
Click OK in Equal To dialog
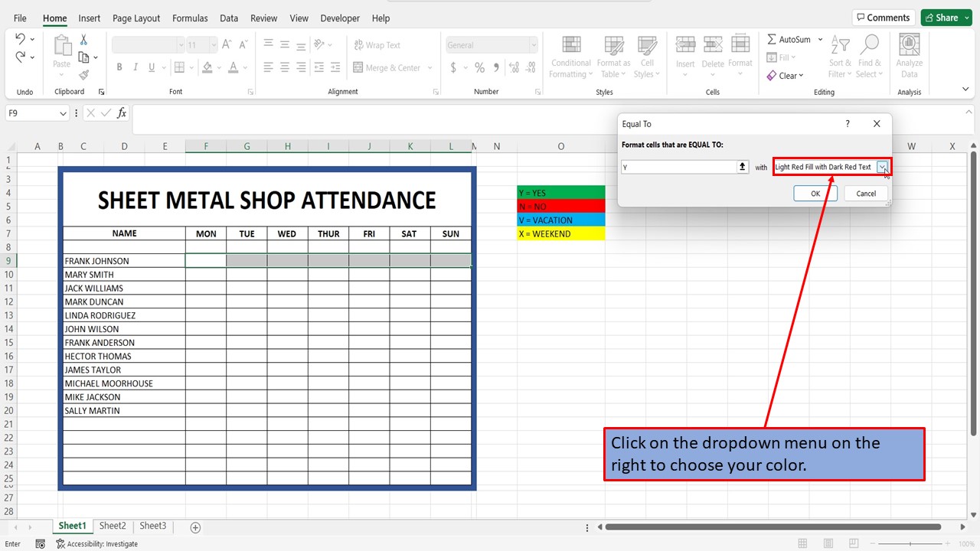pos(815,194)
